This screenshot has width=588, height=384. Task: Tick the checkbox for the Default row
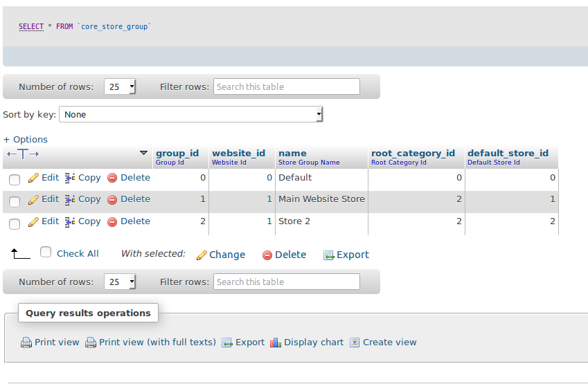click(15, 180)
